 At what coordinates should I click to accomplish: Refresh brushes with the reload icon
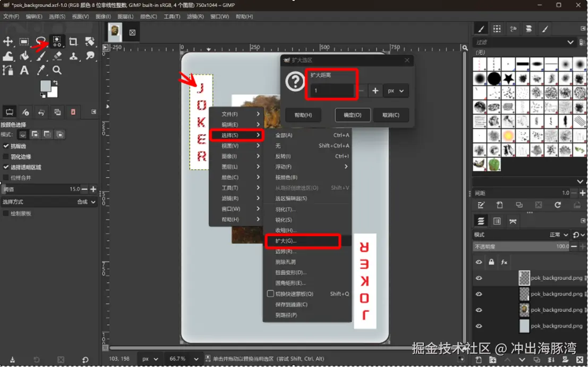558,205
